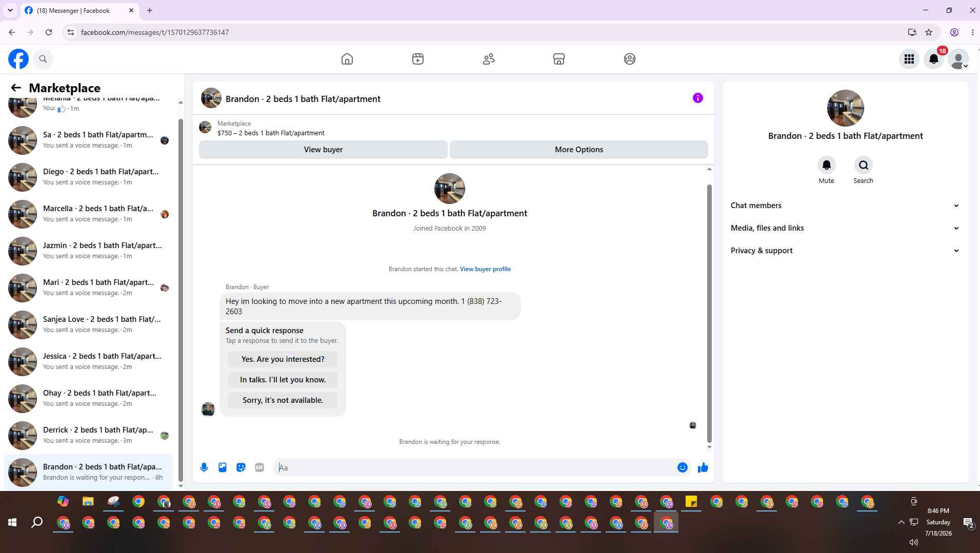980x553 pixels.
Task: Send quick reply 'In talks. I'll let you know.'
Action: [x=283, y=380]
